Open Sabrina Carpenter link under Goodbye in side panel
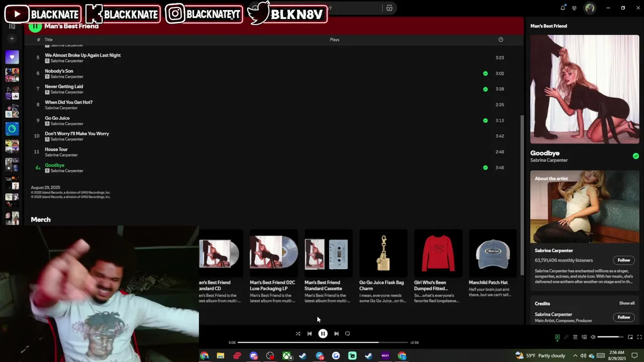The height and width of the screenshot is (362, 644). pyautogui.click(x=549, y=160)
